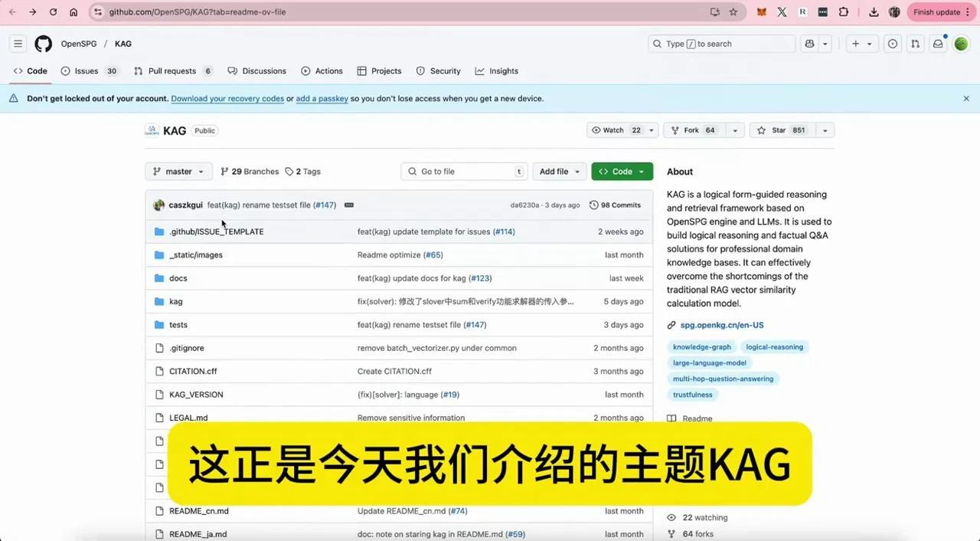Open the GitHub global navigation hamburger menu

[x=18, y=43]
